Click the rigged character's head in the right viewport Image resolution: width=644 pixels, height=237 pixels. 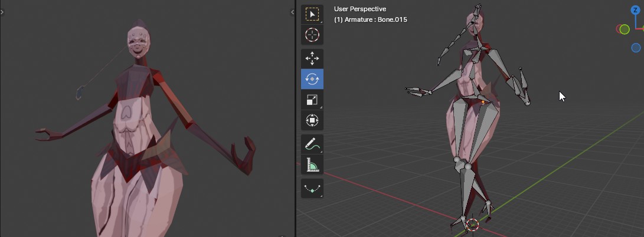tap(475, 21)
